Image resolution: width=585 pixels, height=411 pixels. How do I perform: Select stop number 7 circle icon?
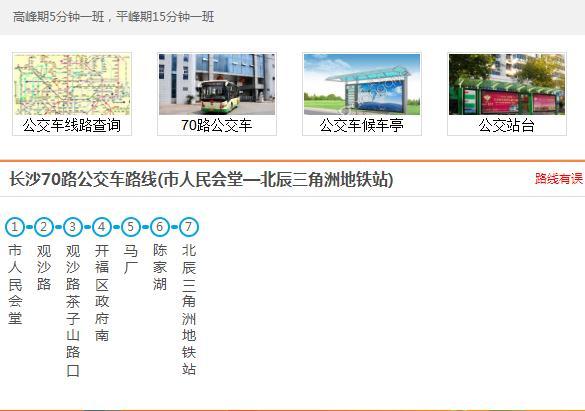click(189, 227)
